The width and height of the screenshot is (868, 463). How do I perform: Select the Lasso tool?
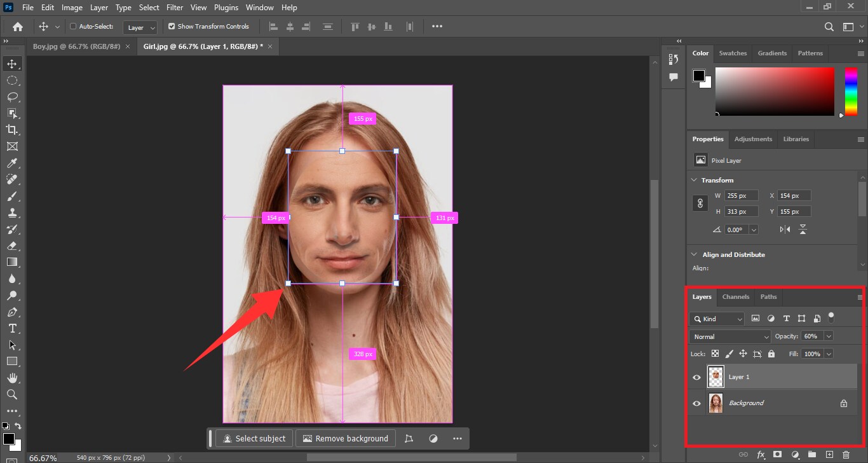click(12, 97)
